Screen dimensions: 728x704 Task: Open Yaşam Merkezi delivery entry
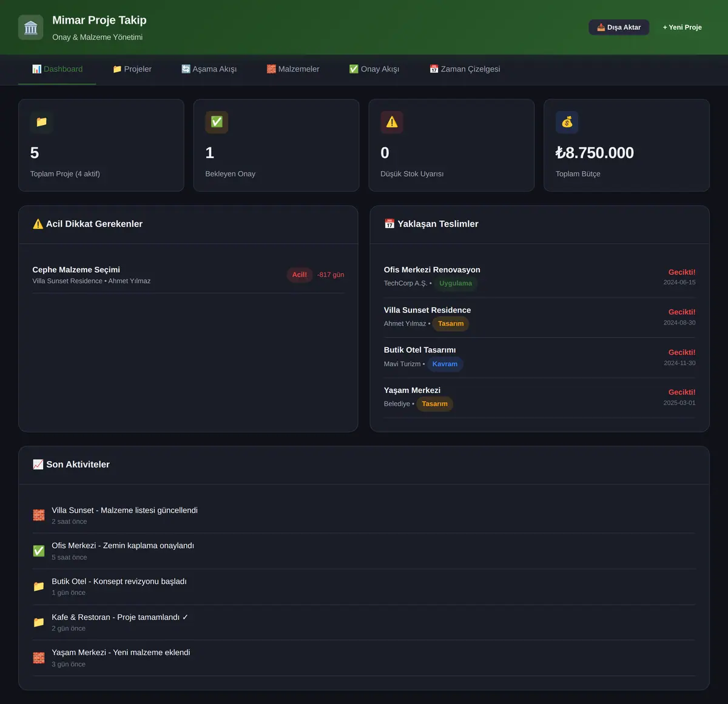540,397
